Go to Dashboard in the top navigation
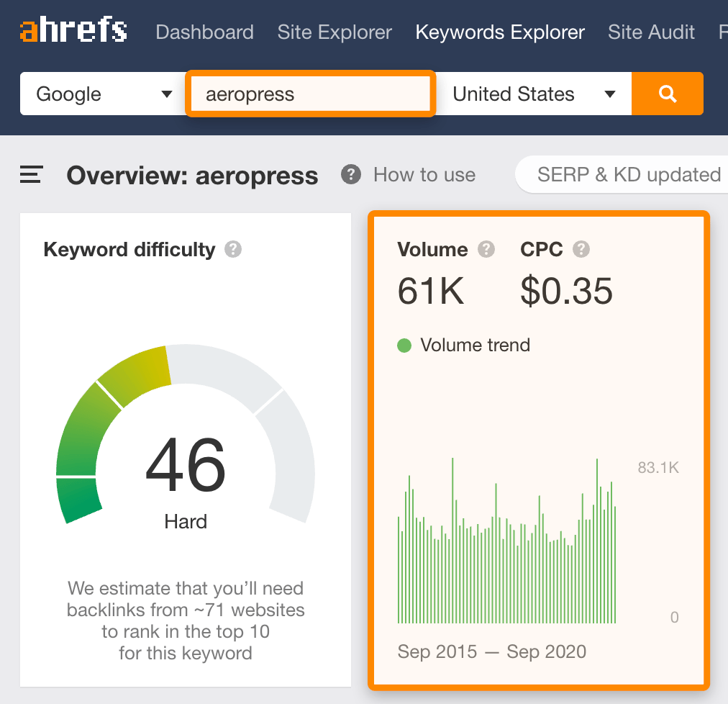This screenshot has width=728, height=704. [204, 32]
